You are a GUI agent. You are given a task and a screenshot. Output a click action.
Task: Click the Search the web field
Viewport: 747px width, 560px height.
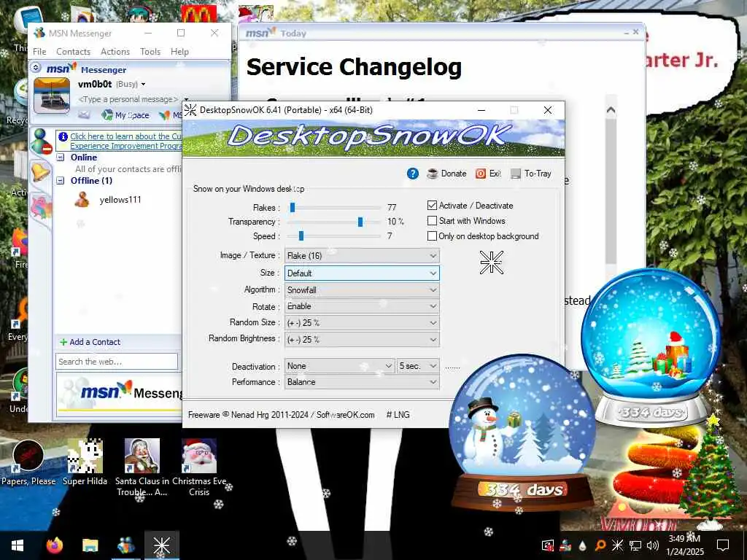[117, 362]
